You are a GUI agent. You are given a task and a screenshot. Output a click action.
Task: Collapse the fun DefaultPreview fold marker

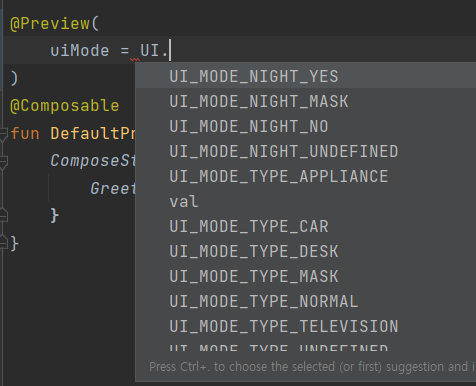click(x=3, y=134)
